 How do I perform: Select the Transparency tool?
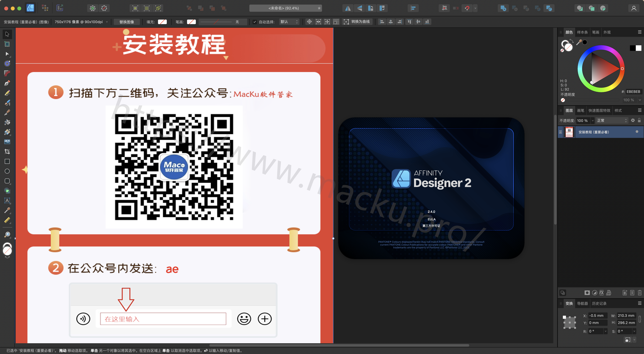coord(7,132)
